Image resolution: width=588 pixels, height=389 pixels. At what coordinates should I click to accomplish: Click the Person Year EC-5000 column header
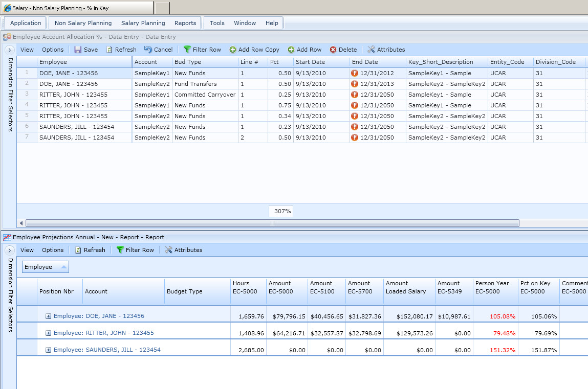495,291
